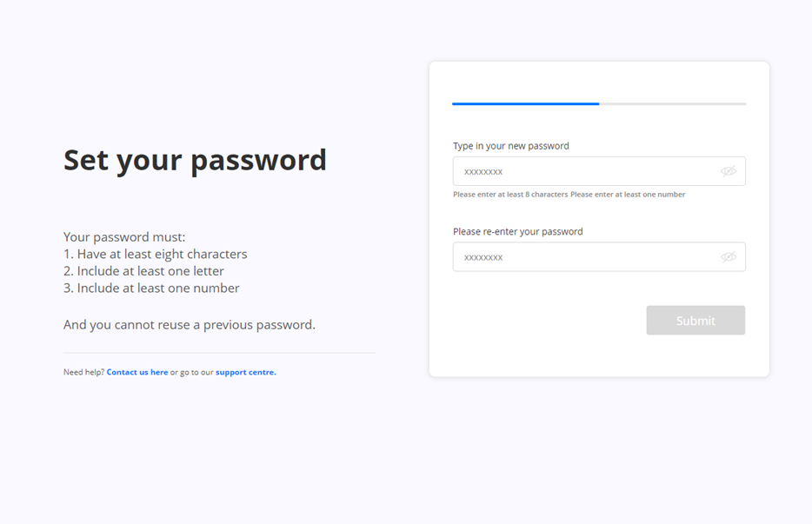Viewport: 812px width, 524px height.
Task: Open the "Contact us here" link
Action: [x=137, y=373]
